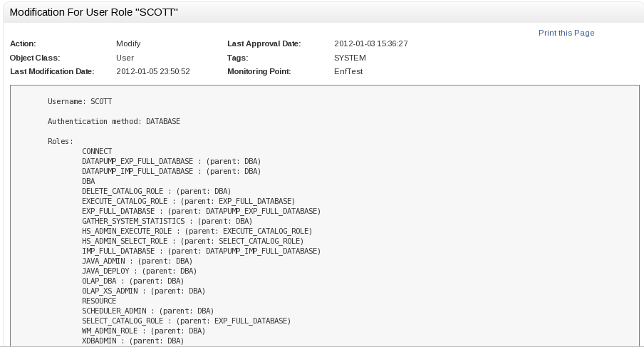Screen dimensions: 644x347
Task: Click the SYSTEM tag value
Action: (350, 58)
